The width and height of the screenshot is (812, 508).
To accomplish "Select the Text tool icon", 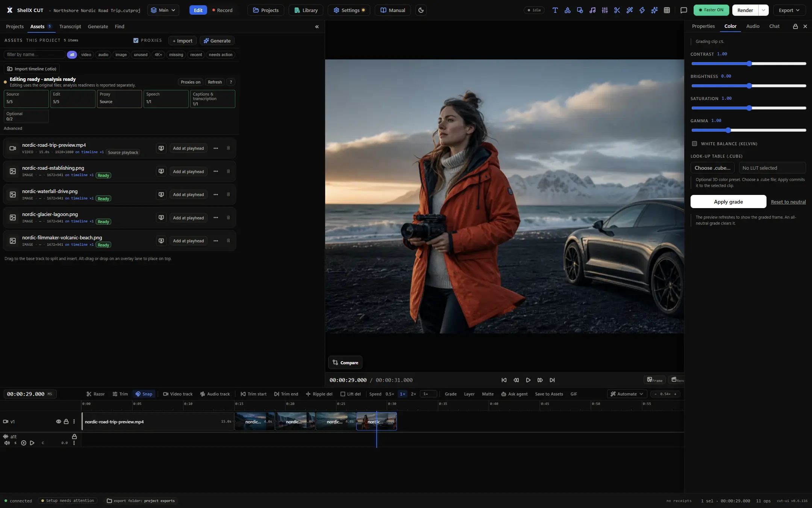I will [x=555, y=10].
